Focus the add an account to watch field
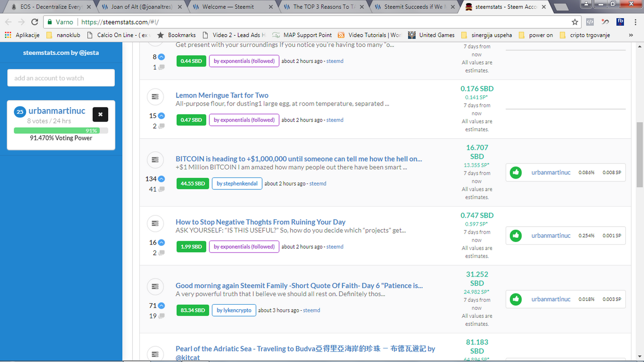The image size is (644, 362). click(x=61, y=78)
